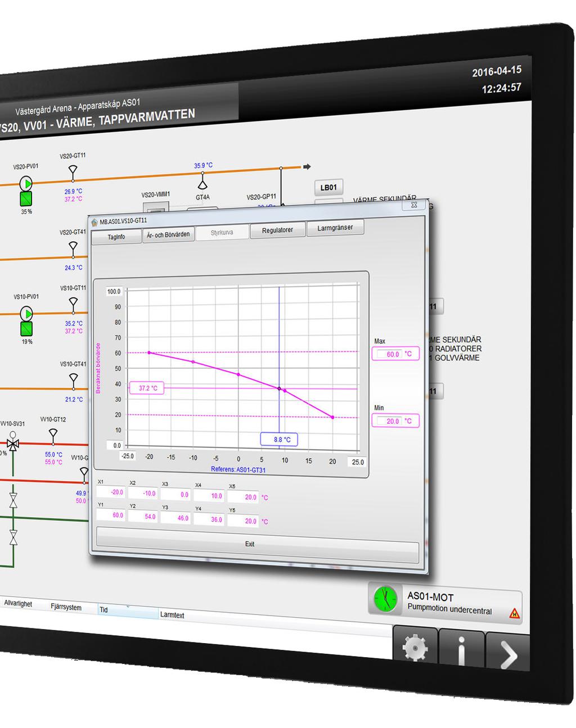Image resolution: width=576 pixels, height=728 pixels.
Task: Click the X-axis maximum 25.0 field
Action: tap(358, 462)
